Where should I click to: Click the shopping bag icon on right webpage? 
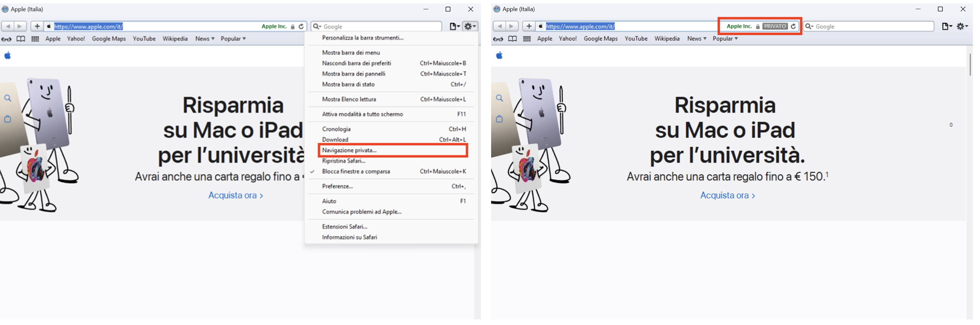(499, 119)
